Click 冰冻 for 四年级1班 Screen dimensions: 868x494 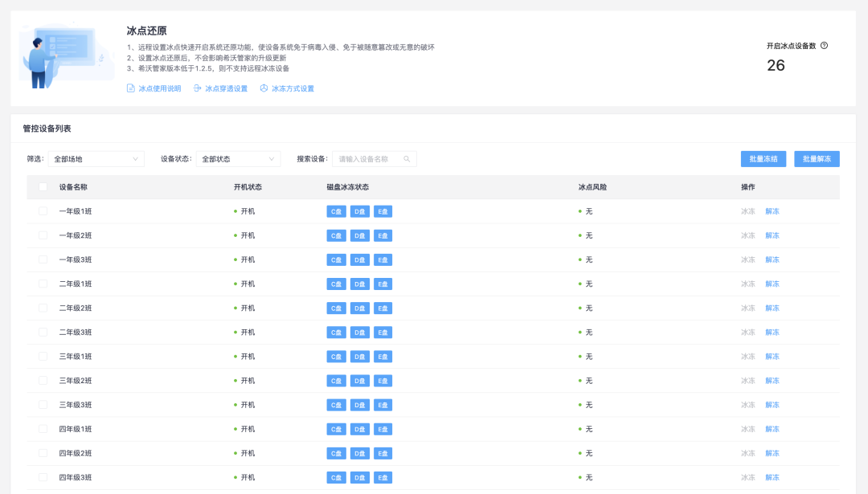pyautogui.click(x=748, y=429)
